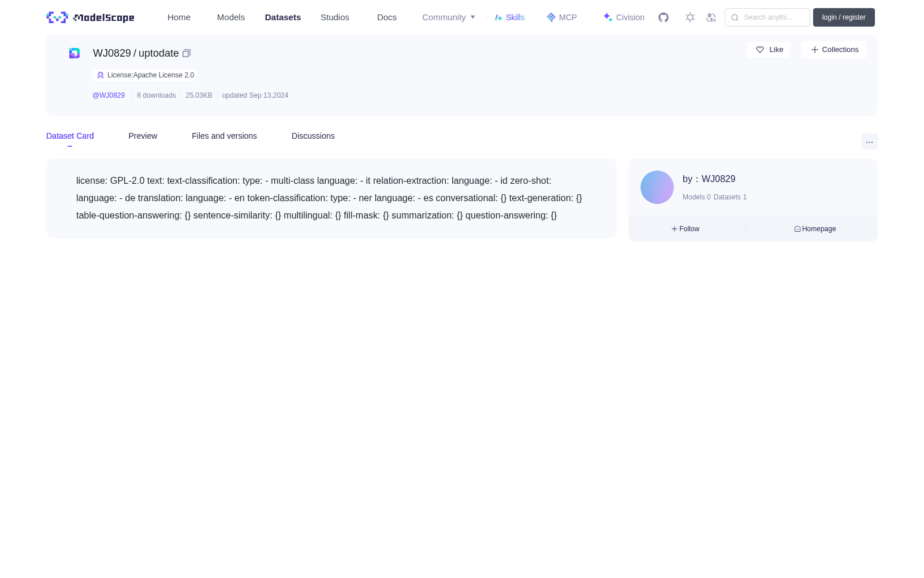
Task: Go to the Home menu item
Action: [x=179, y=17]
